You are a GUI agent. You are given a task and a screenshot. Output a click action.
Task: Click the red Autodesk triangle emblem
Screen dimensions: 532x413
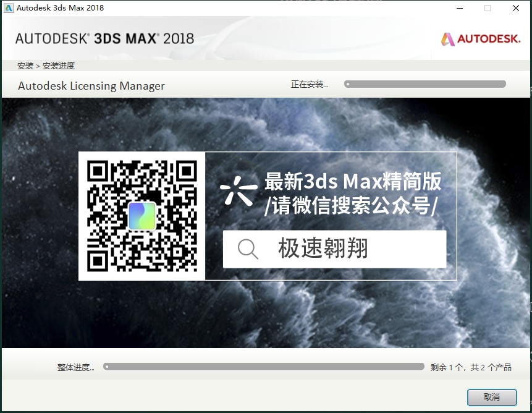tap(446, 38)
